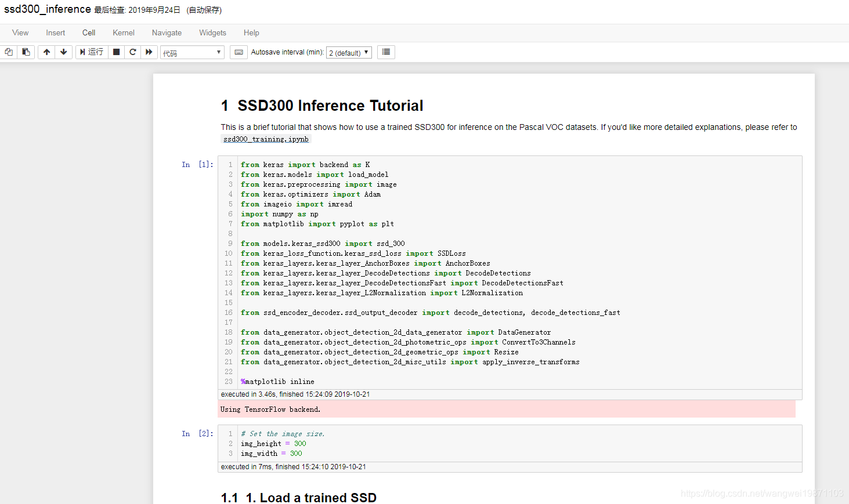
Task: Interrupt the kernel with the stop square
Action: (116, 52)
